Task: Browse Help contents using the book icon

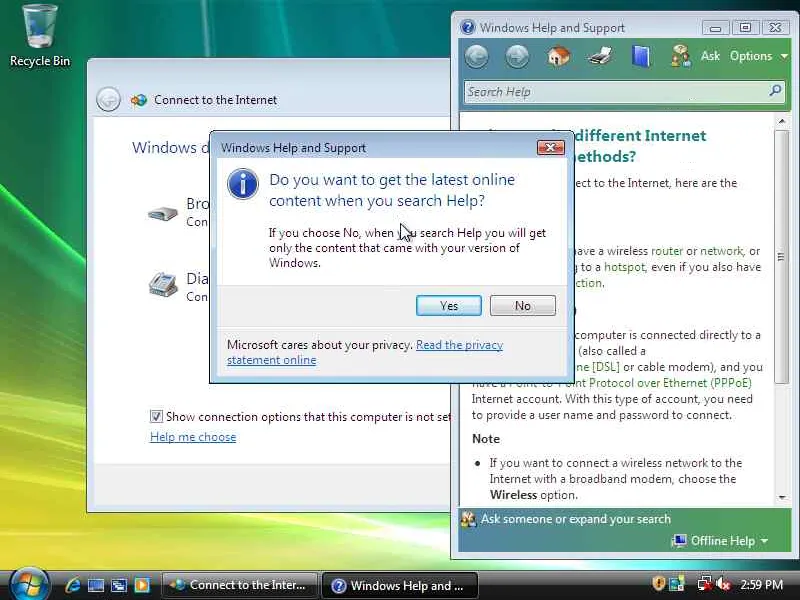Action: point(640,56)
